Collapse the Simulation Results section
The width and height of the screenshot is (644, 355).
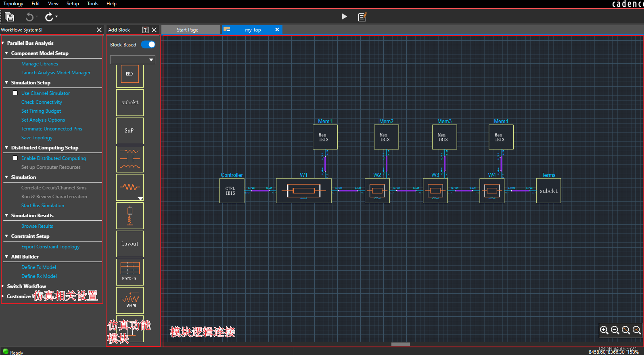point(6,215)
